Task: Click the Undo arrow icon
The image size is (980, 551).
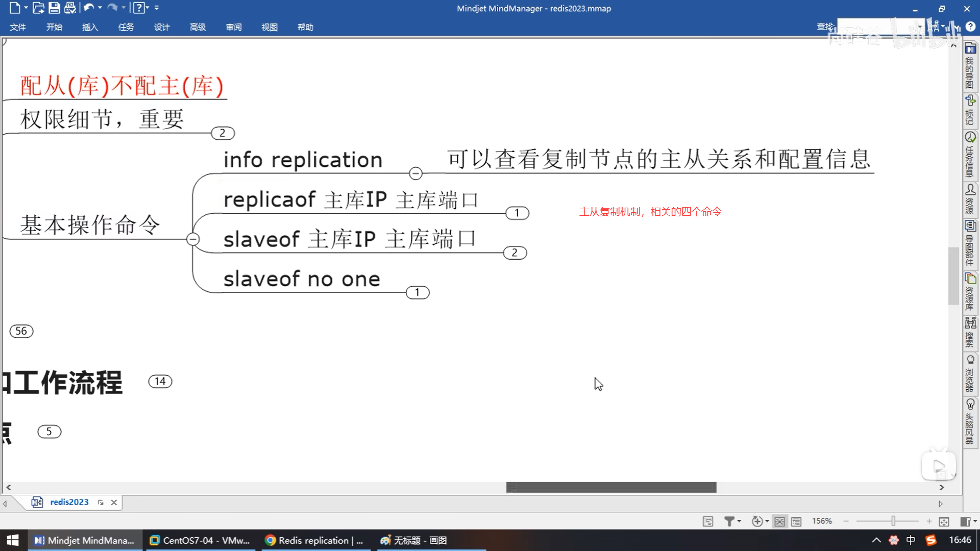Action: 88,8
